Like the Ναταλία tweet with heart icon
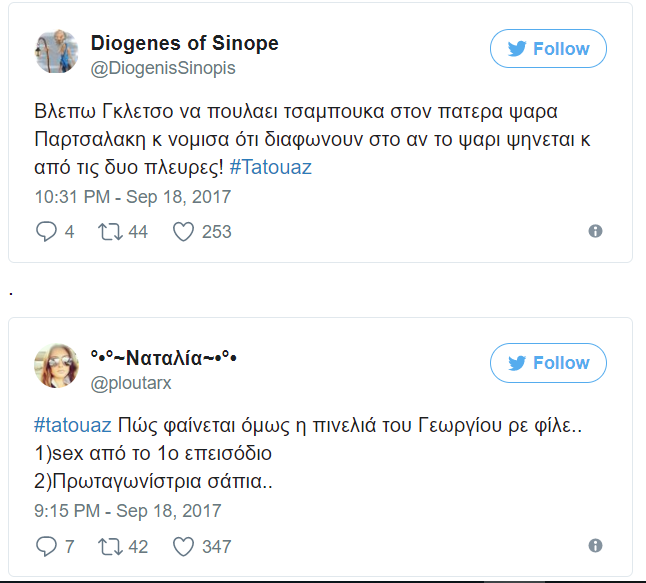646x583 pixels. [182, 546]
